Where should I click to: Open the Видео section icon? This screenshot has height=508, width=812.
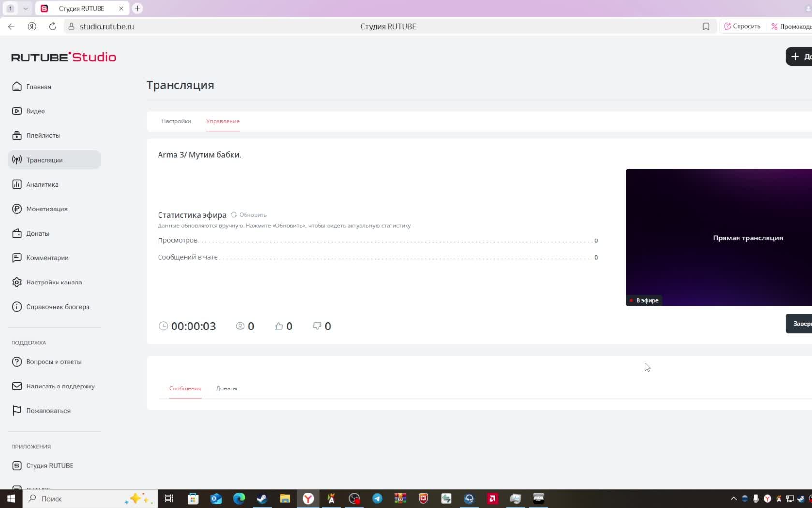coord(17,111)
